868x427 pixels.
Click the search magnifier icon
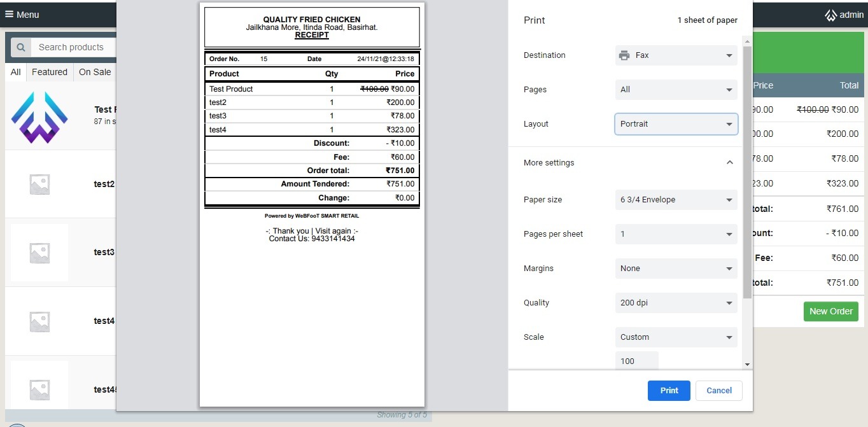21,47
